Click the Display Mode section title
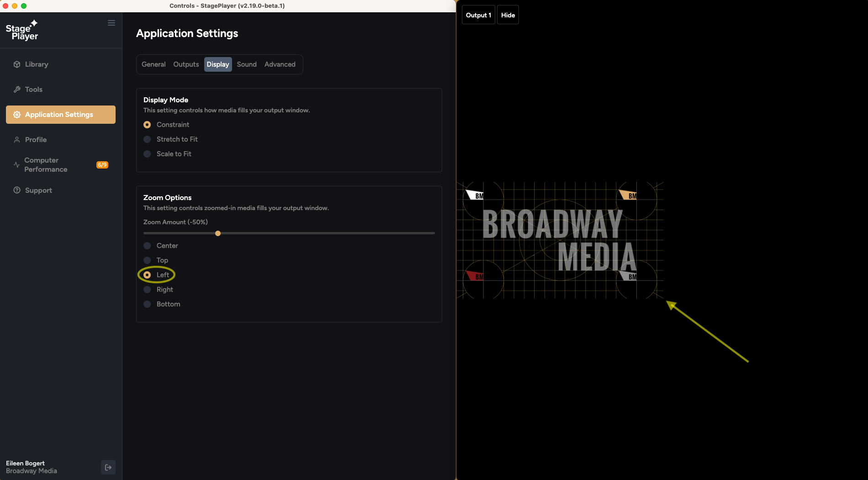 click(166, 100)
